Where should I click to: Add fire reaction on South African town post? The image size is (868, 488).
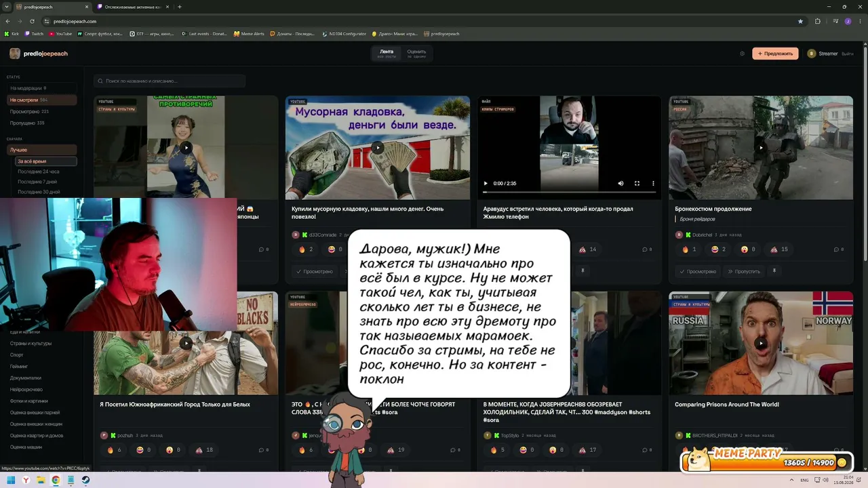114,450
